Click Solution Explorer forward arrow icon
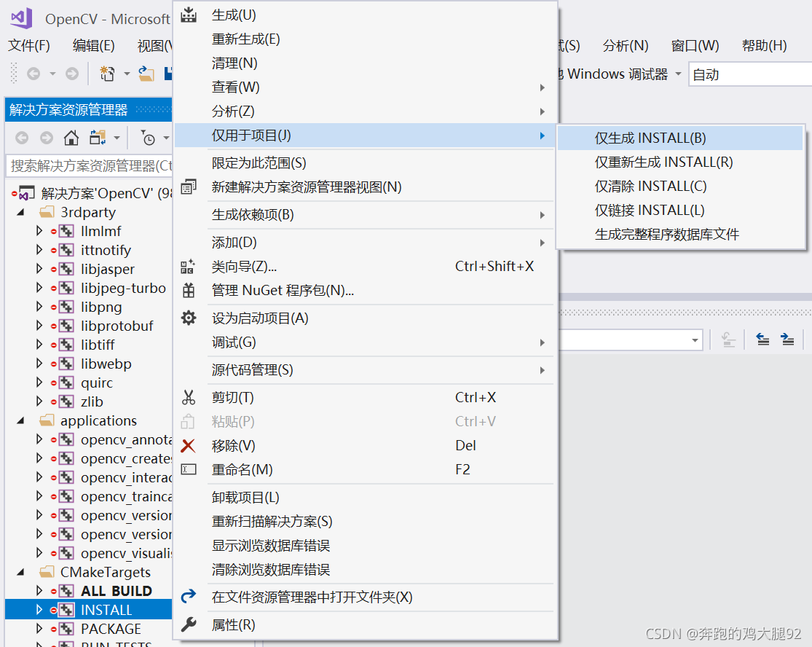Screen dimensions: 812x647 coord(47,138)
